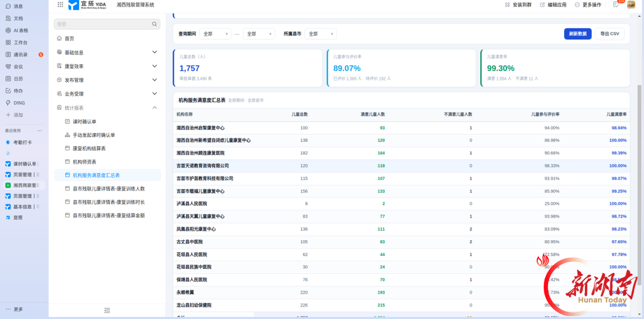Select 机构服务满意度汇总表 page
Viewport: 644px width, 319px height.
click(x=107, y=175)
